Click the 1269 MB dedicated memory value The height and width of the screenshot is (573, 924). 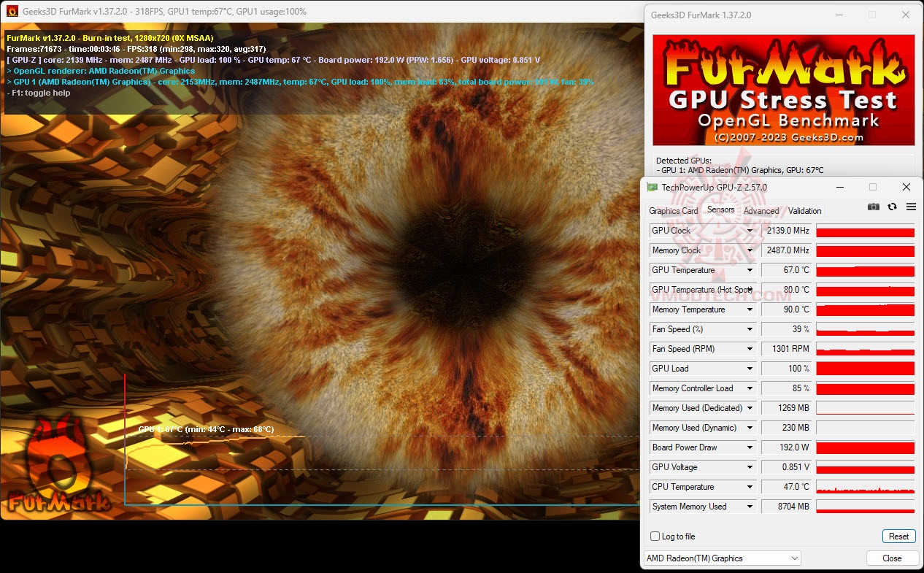[787, 408]
